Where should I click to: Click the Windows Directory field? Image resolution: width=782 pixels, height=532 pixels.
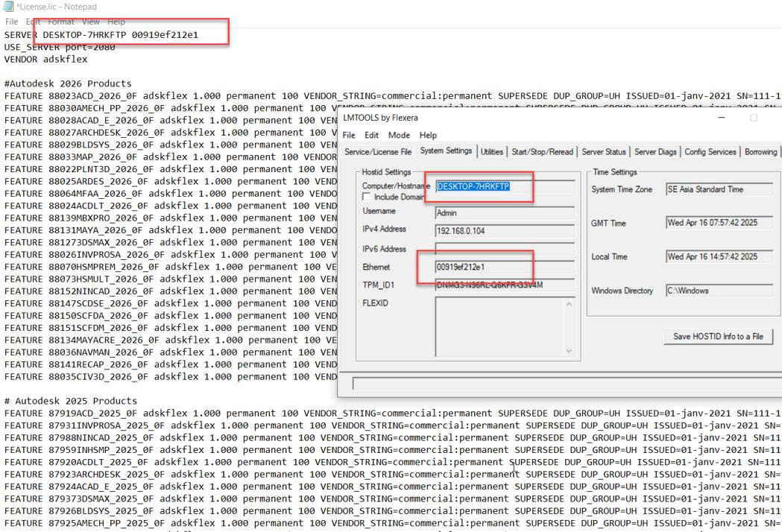click(x=719, y=291)
